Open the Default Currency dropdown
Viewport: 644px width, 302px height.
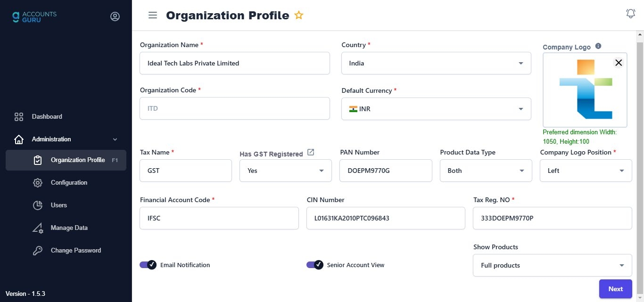[x=436, y=108]
